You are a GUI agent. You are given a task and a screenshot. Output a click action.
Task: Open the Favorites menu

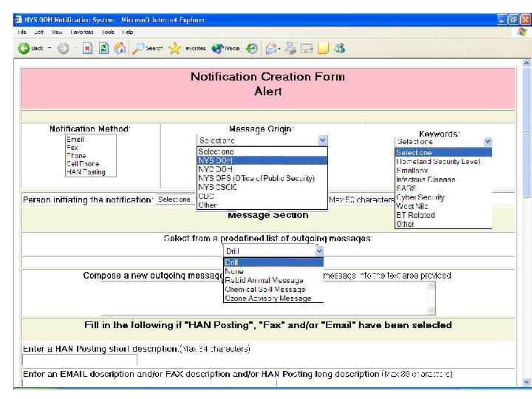pos(82,33)
